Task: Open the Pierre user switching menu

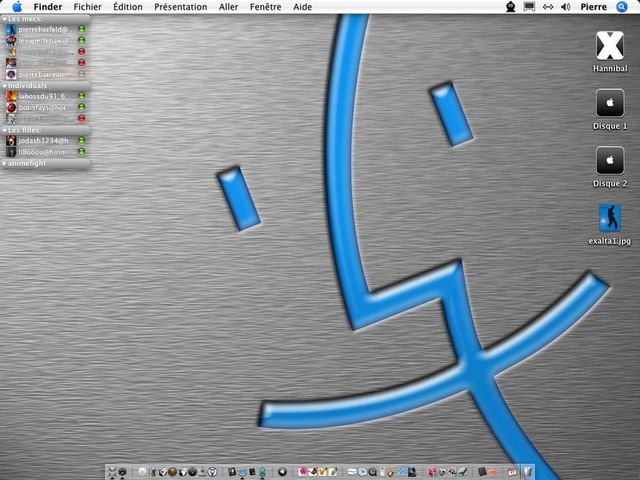Action: (x=593, y=7)
